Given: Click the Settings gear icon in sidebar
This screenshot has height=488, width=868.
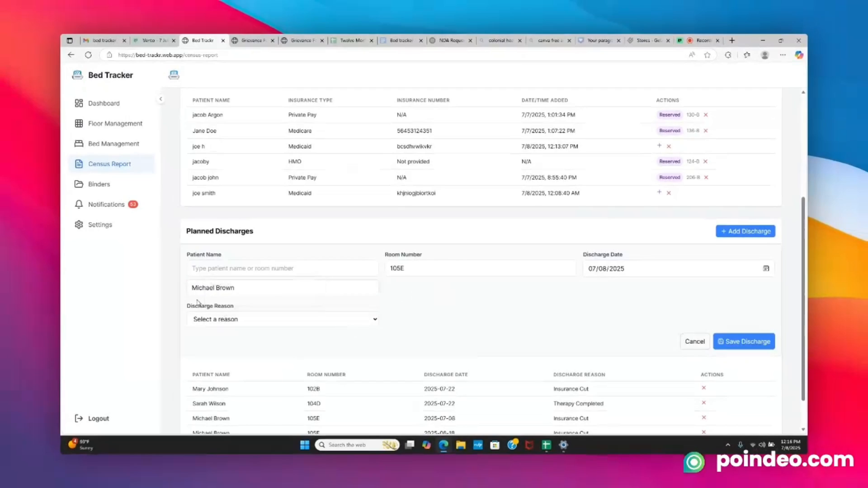Looking at the screenshot, I should (x=79, y=225).
